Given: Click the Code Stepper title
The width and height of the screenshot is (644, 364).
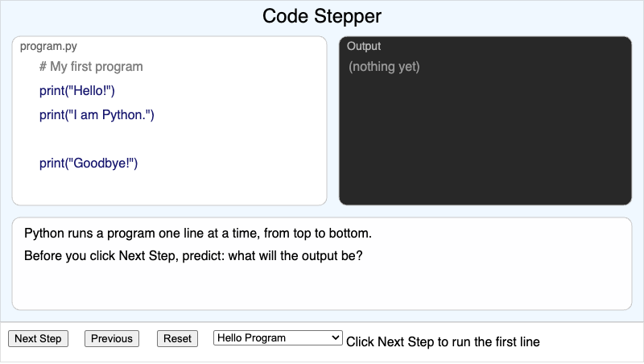Looking at the screenshot, I should point(322,16).
